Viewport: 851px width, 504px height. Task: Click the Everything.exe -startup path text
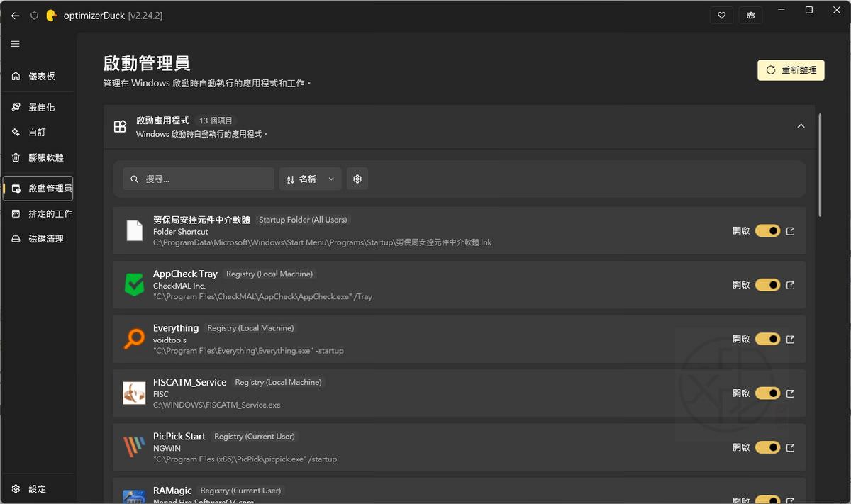[x=248, y=351]
